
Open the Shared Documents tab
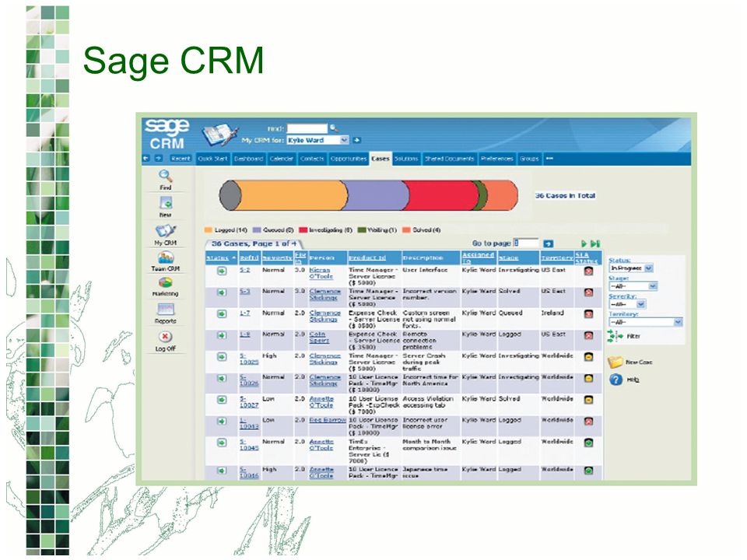[449, 159]
